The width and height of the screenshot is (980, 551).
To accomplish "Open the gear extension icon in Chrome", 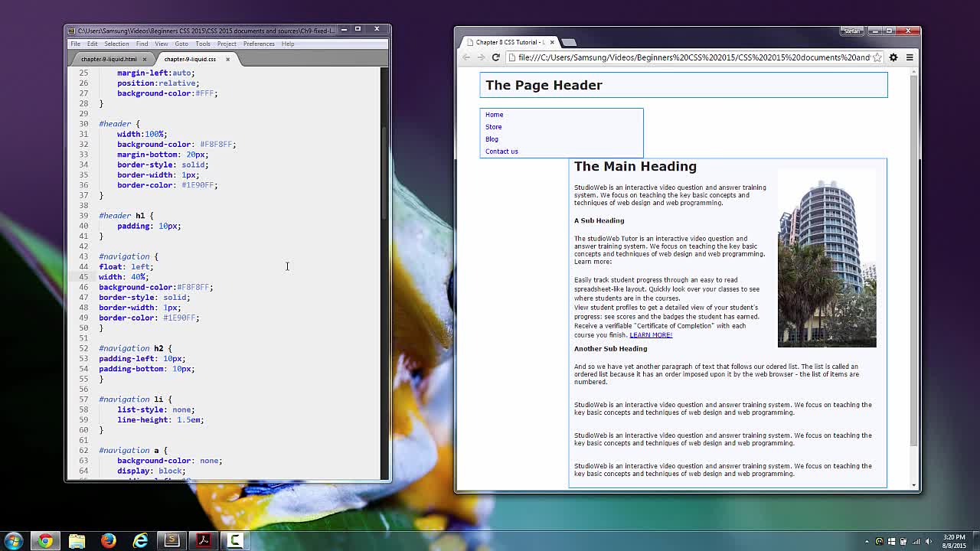I will tap(893, 57).
